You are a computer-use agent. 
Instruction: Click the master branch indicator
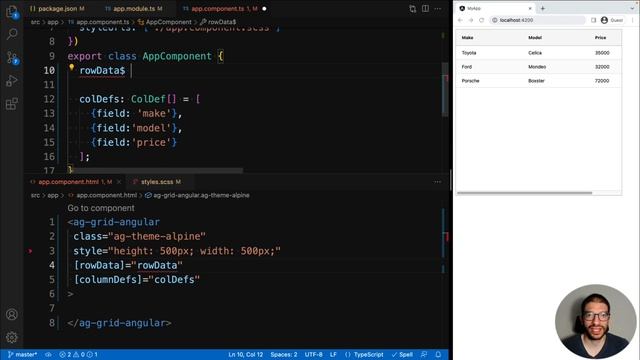[x=22, y=355]
